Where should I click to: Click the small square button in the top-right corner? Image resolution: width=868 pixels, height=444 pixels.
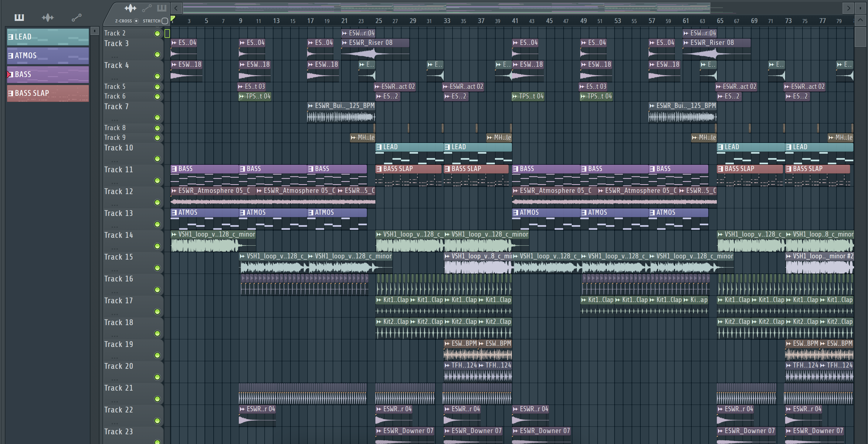click(x=860, y=8)
